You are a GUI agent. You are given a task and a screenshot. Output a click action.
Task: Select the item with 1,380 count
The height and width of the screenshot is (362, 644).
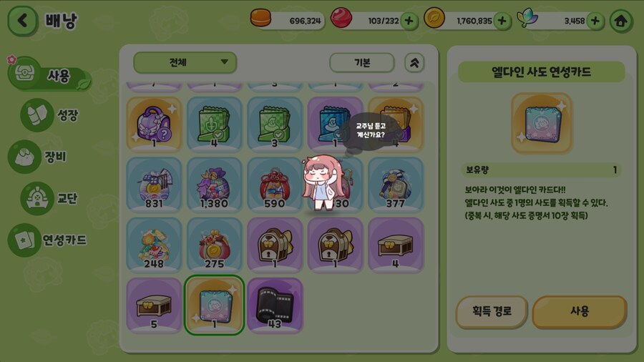click(215, 185)
